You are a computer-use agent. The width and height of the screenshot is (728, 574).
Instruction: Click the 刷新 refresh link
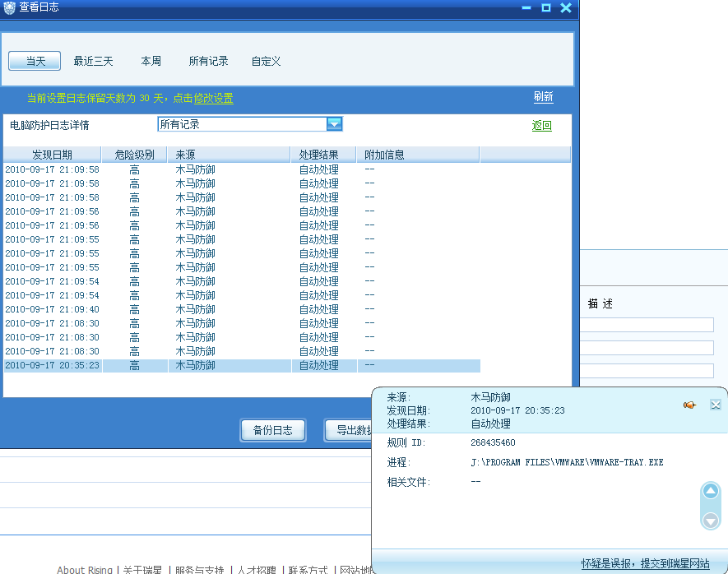(x=543, y=97)
